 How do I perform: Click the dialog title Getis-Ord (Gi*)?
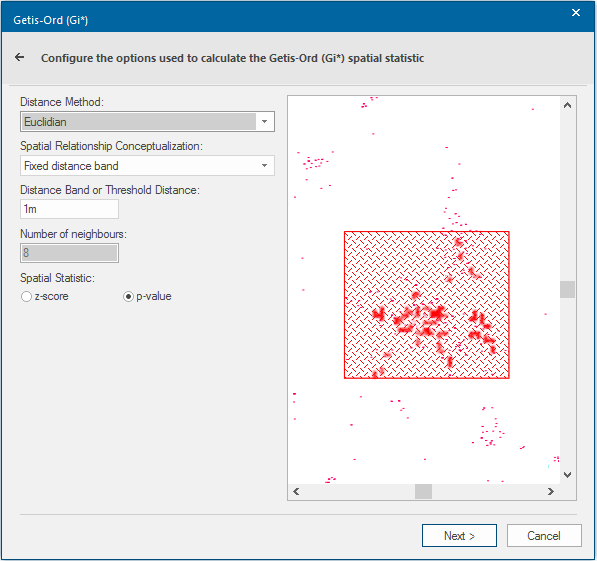pos(51,20)
